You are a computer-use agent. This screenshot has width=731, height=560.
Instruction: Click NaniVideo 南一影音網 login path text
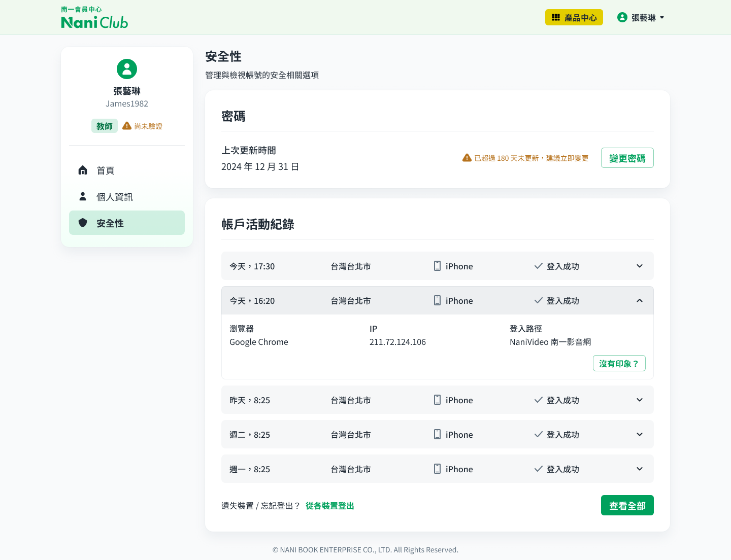pos(550,342)
